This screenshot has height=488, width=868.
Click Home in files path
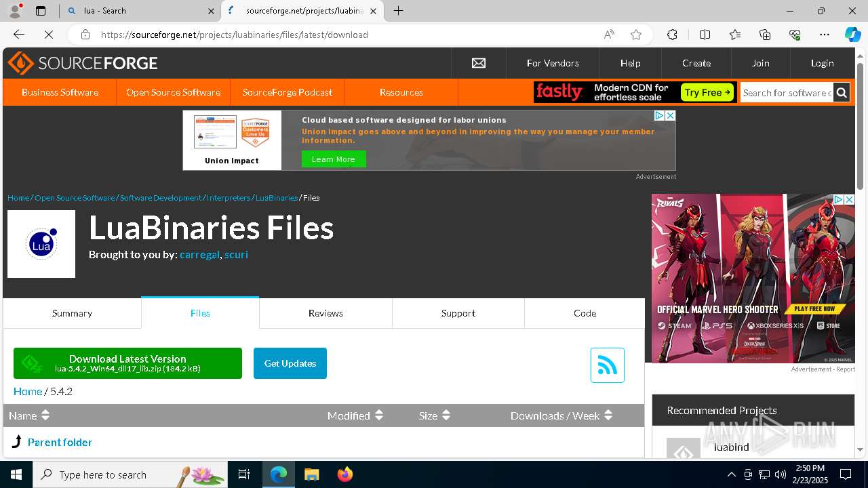click(x=28, y=391)
